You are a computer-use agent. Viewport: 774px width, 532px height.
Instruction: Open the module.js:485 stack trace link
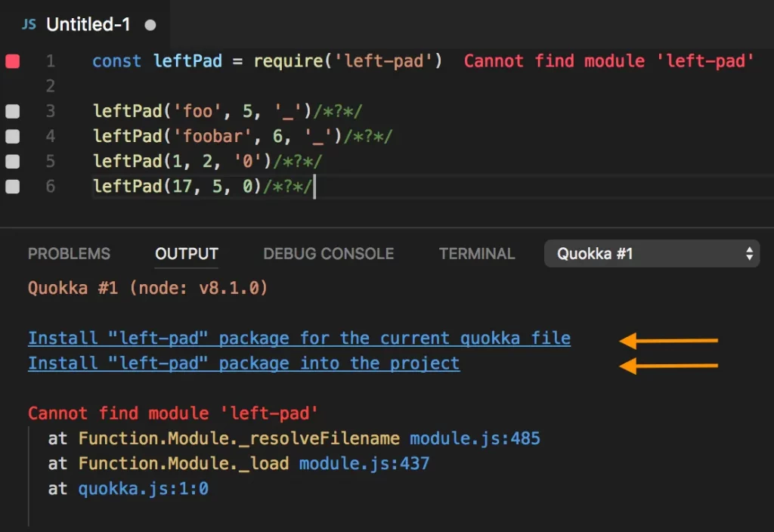(x=475, y=439)
